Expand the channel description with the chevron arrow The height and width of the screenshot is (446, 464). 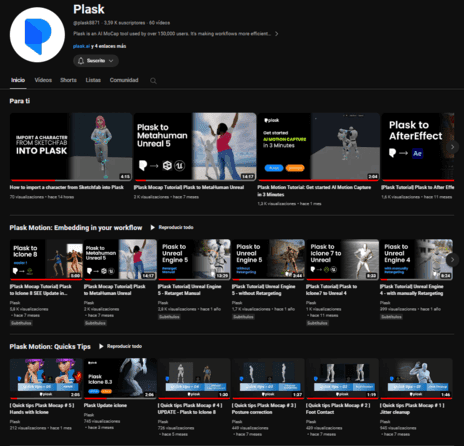click(x=277, y=34)
